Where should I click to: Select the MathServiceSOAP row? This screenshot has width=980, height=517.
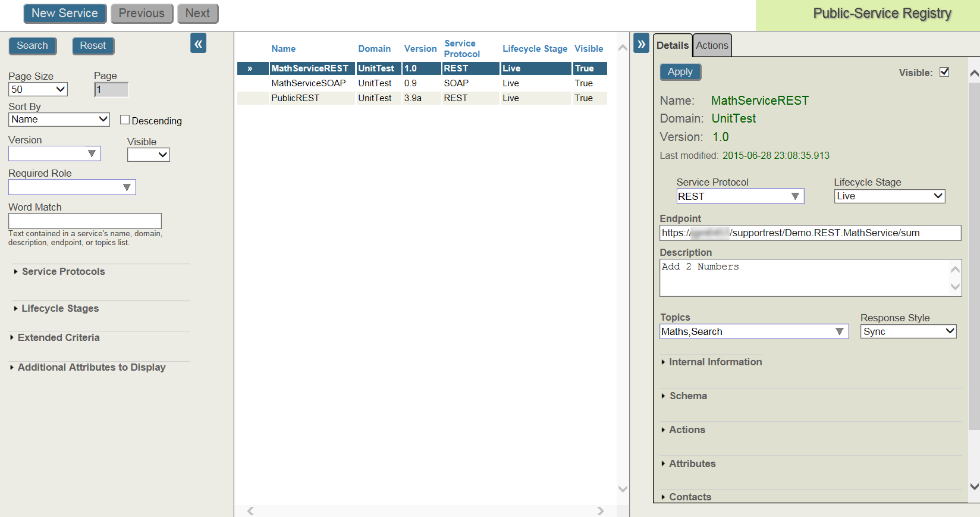[x=422, y=83]
